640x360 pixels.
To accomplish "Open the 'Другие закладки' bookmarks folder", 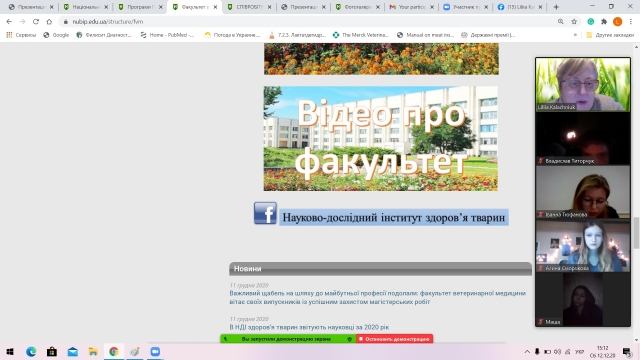I will (x=610, y=35).
